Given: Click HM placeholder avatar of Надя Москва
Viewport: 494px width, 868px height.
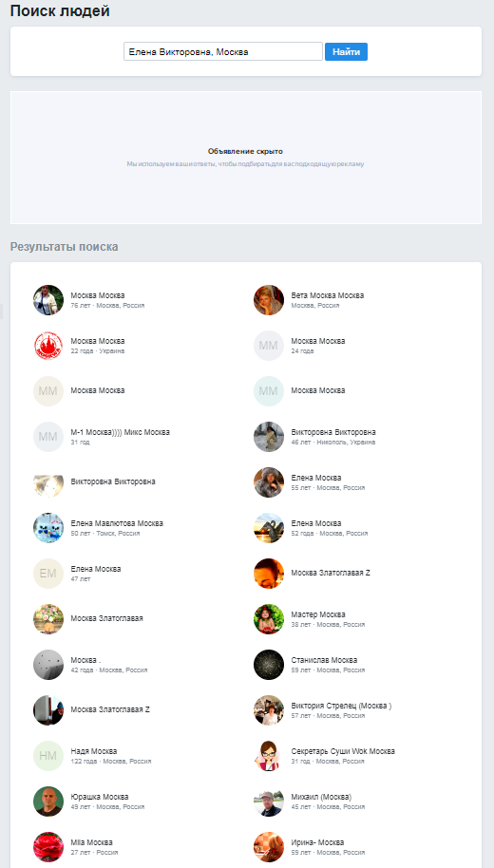Looking at the screenshot, I should (48, 756).
